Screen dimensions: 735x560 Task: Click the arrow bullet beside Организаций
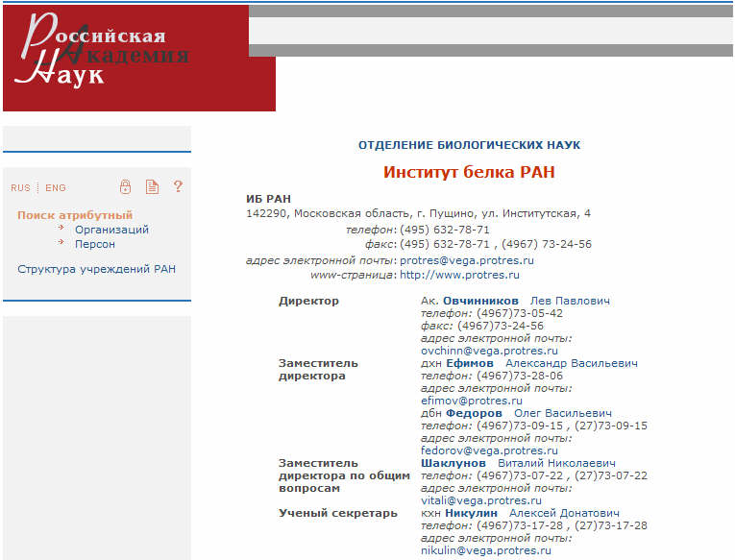coord(61,228)
